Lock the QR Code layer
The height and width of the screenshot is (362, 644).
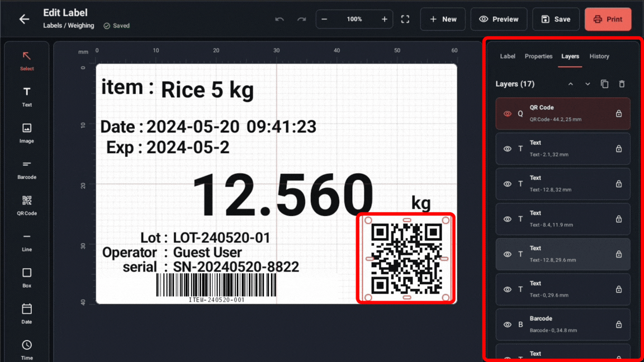click(x=618, y=114)
